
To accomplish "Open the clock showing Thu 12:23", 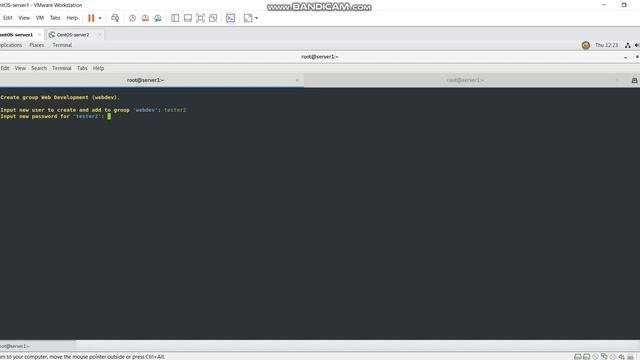I will [x=607, y=45].
